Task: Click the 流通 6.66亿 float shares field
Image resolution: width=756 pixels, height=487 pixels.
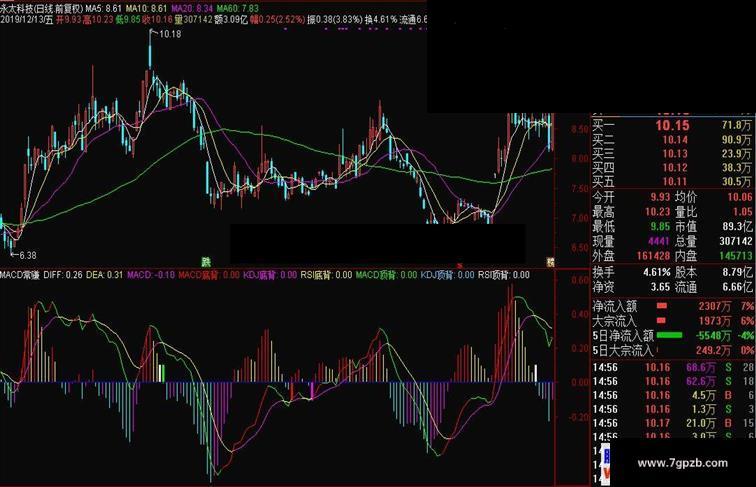Action: [x=714, y=287]
